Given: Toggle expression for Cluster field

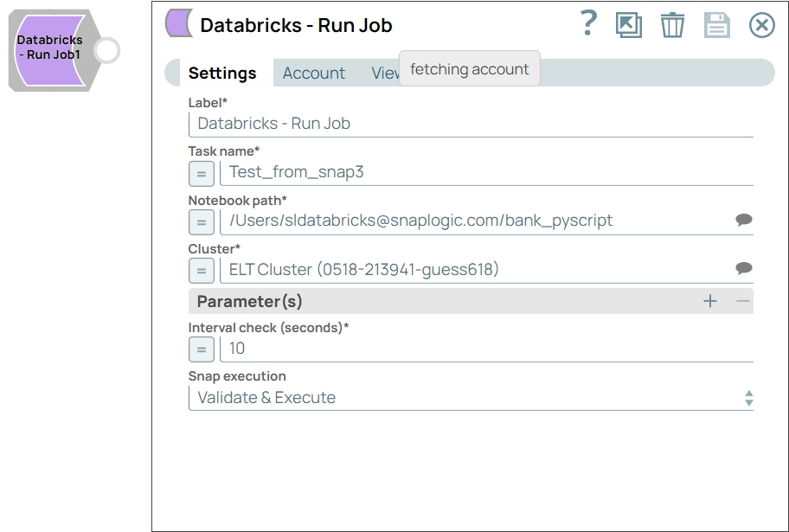Looking at the screenshot, I should pos(201,270).
